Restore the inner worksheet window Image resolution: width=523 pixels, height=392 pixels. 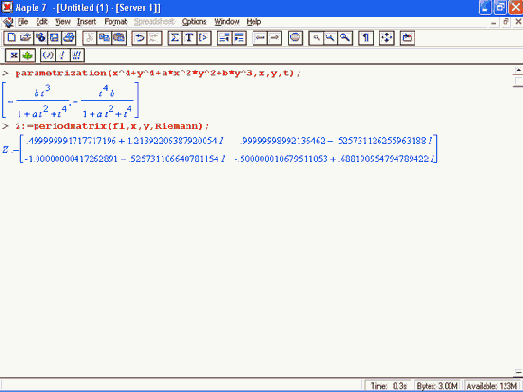(x=506, y=22)
